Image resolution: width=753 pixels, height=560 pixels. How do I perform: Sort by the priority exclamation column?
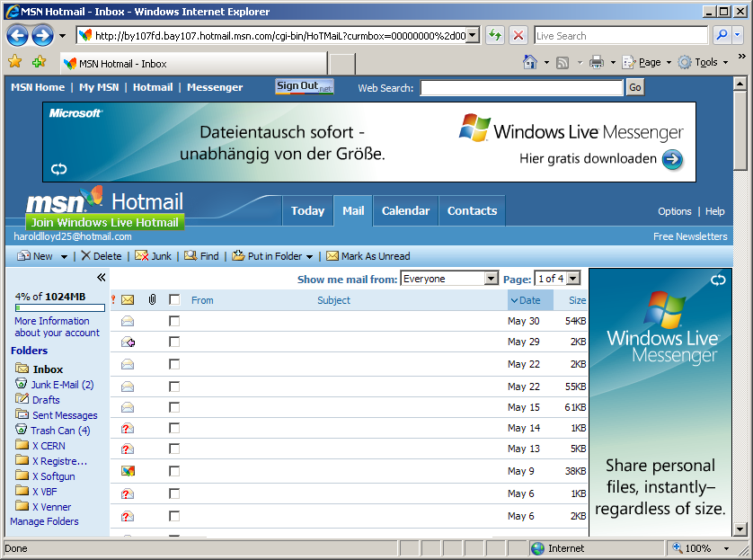[113, 300]
